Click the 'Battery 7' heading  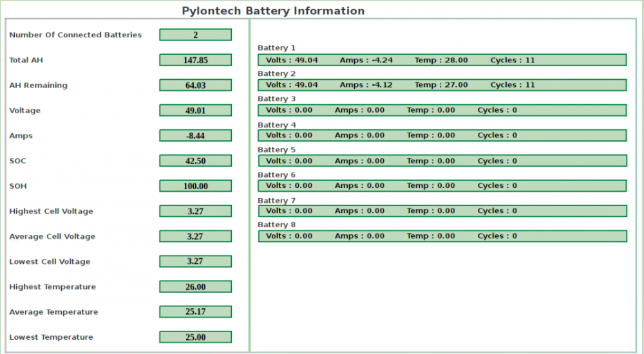[276, 201]
